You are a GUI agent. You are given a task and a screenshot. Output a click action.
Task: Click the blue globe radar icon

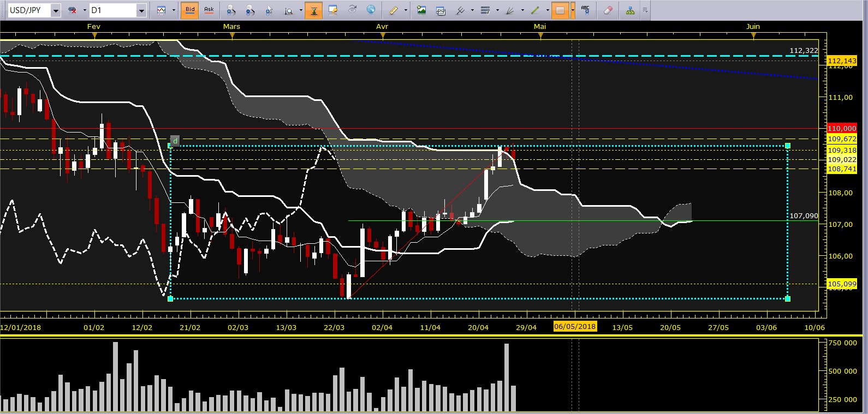371,10
